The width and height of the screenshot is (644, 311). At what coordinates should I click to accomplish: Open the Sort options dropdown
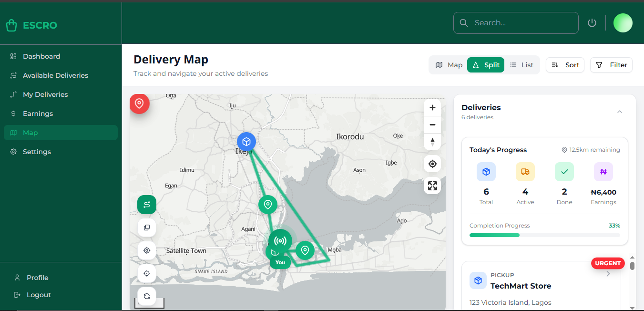(x=565, y=65)
